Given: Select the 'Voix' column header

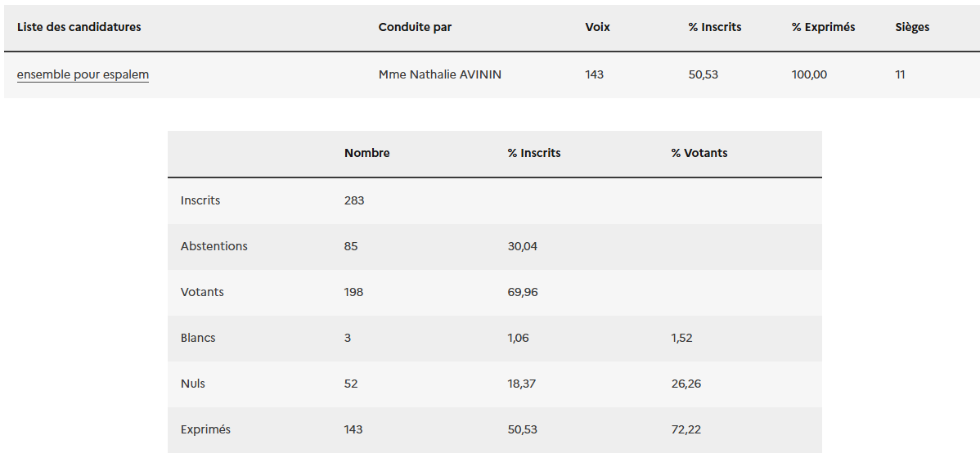Looking at the screenshot, I should click(597, 27).
